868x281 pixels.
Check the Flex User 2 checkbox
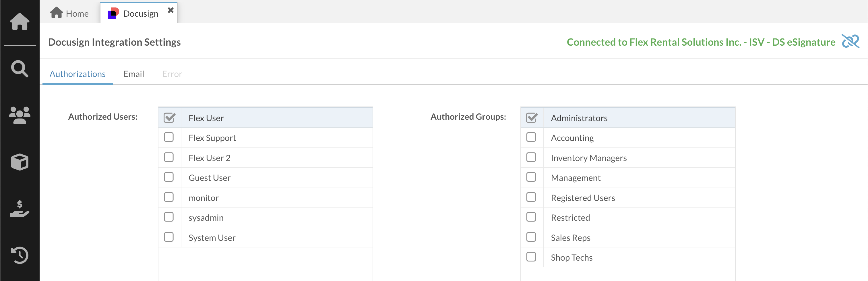tap(169, 157)
